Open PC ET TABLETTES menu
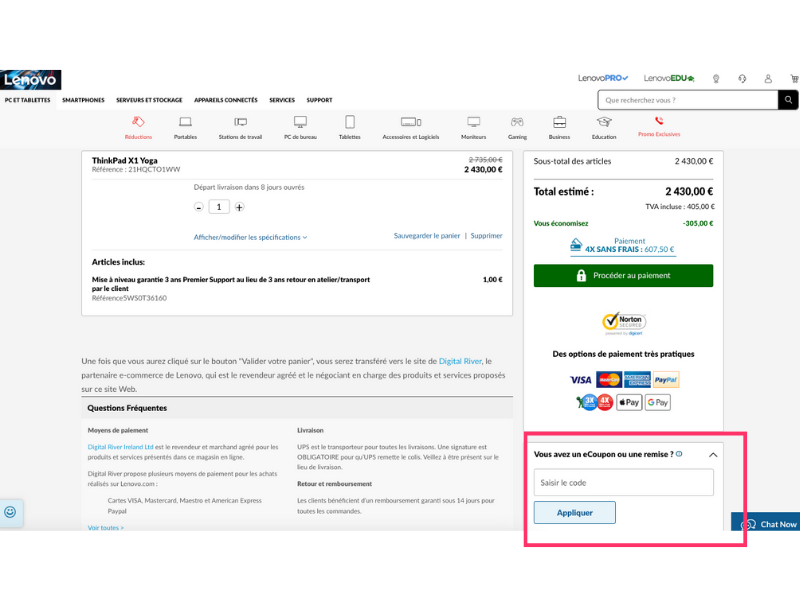The width and height of the screenshot is (800, 600). (x=28, y=100)
